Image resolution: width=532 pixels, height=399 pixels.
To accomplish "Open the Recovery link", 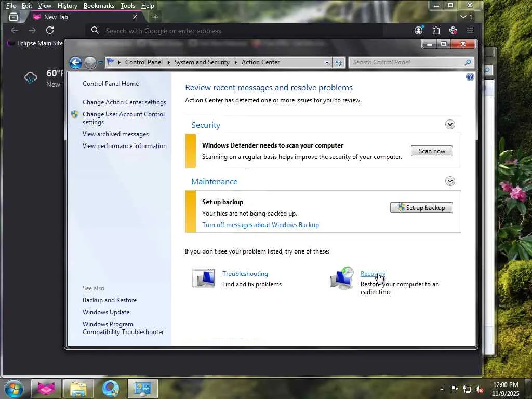I will point(373,274).
